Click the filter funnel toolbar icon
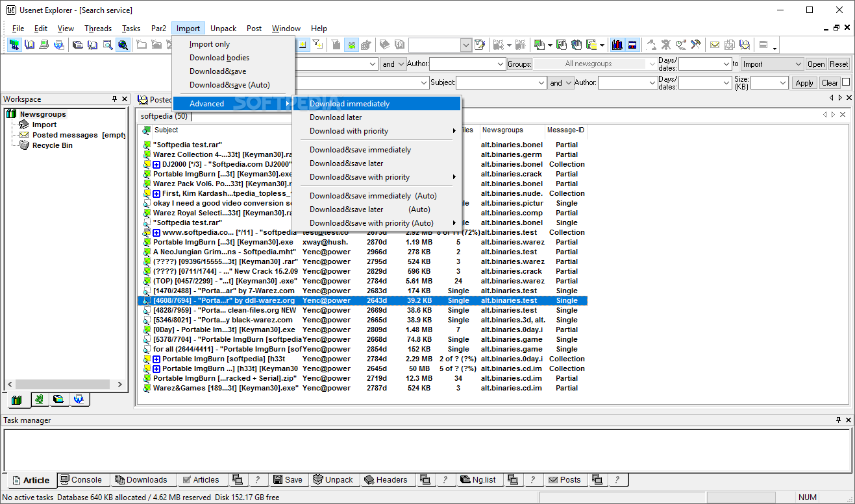Image resolution: width=855 pixels, height=504 pixels. click(x=317, y=45)
